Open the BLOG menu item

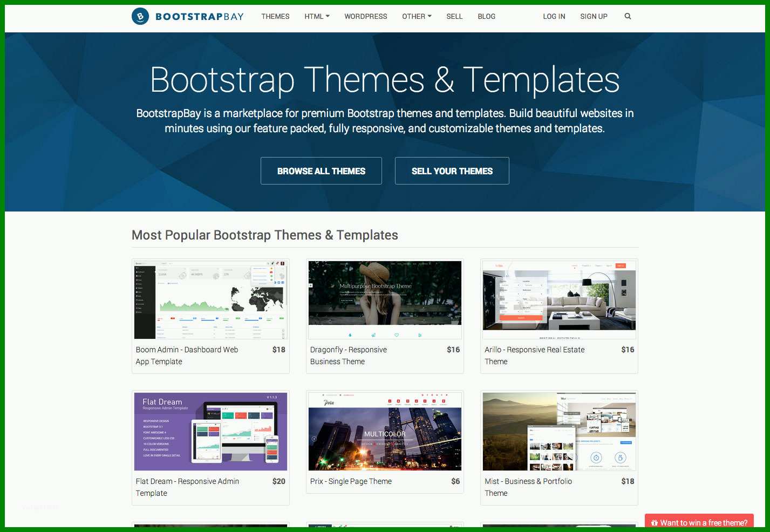click(x=486, y=16)
